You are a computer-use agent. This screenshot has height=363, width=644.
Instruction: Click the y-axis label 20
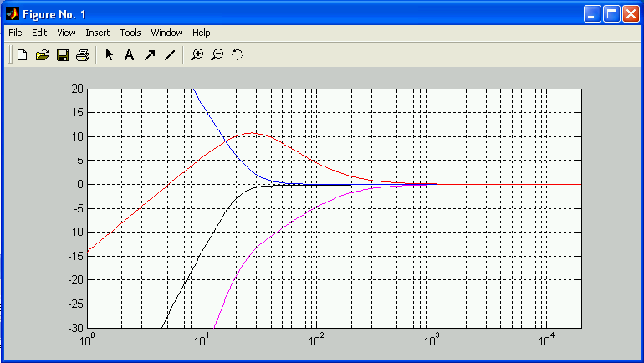click(x=77, y=89)
